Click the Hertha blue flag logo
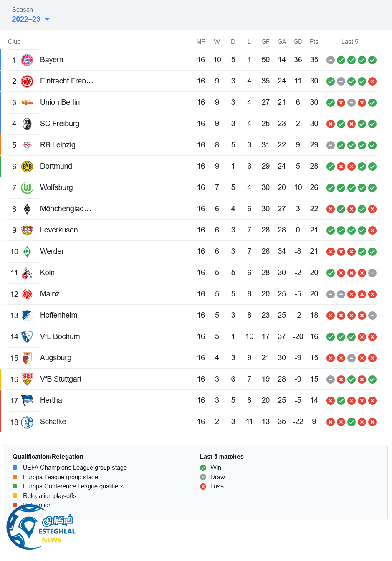Image resolution: width=392 pixels, height=561 pixels. pyautogui.click(x=27, y=401)
